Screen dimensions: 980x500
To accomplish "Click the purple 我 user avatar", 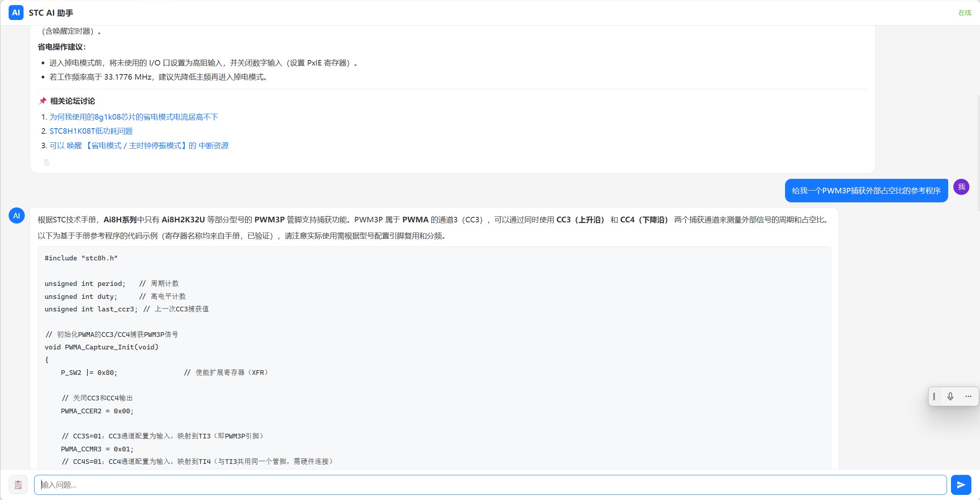I will coord(961,187).
